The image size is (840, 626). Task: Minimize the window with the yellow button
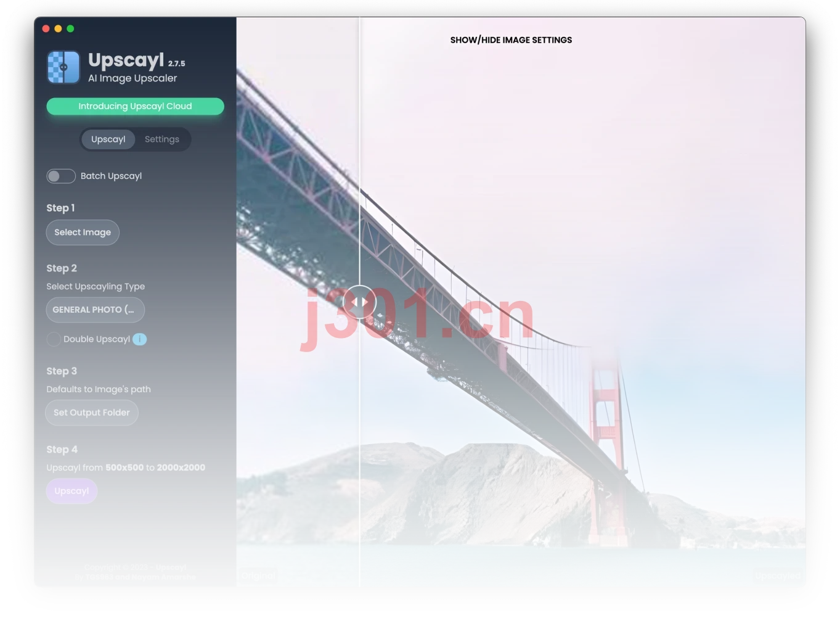click(58, 28)
